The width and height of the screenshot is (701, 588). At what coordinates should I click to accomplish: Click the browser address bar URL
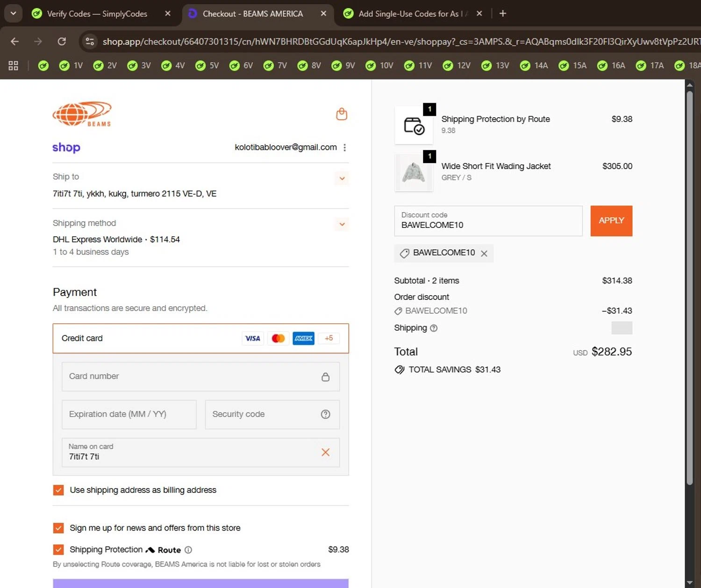click(401, 42)
